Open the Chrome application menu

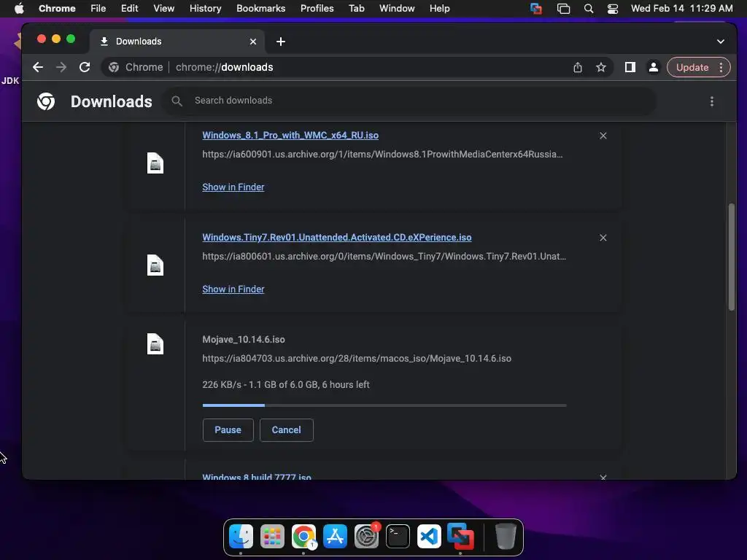[57, 9]
